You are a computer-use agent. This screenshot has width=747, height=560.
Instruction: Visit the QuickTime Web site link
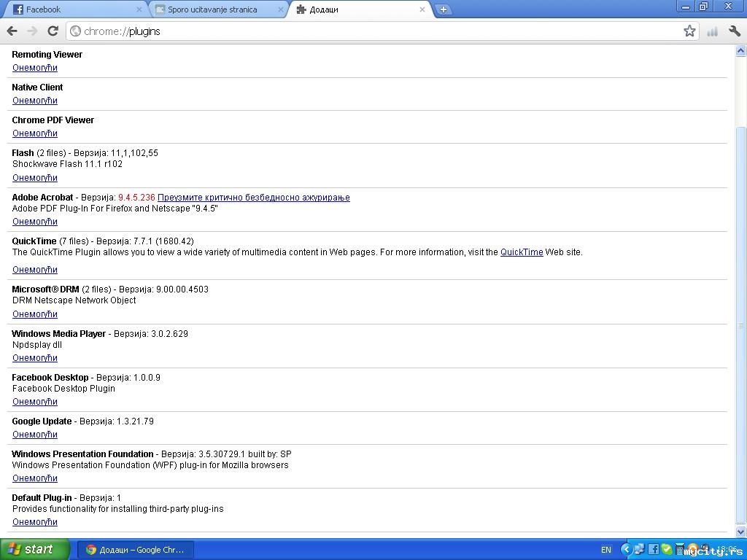tap(522, 252)
